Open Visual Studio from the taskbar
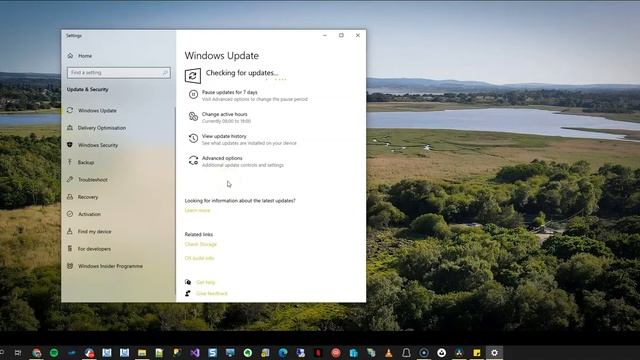The width and height of the screenshot is (640, 360). [x=195, y=353]
